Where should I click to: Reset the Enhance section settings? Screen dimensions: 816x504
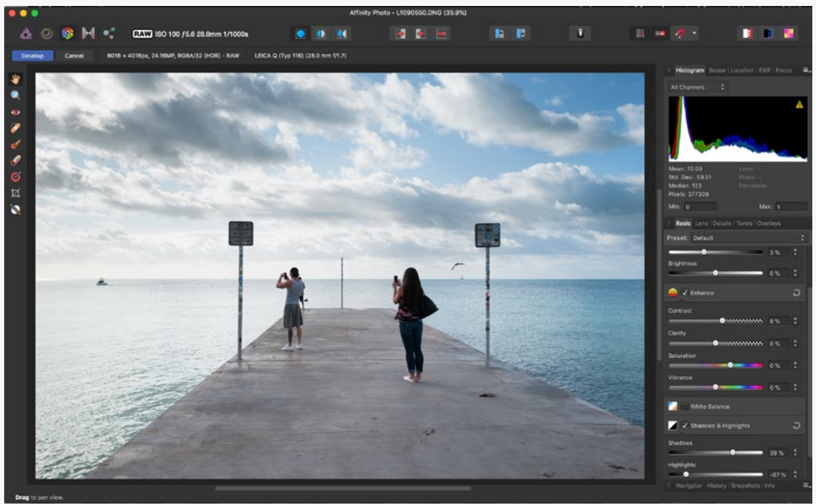click(796, 293)
